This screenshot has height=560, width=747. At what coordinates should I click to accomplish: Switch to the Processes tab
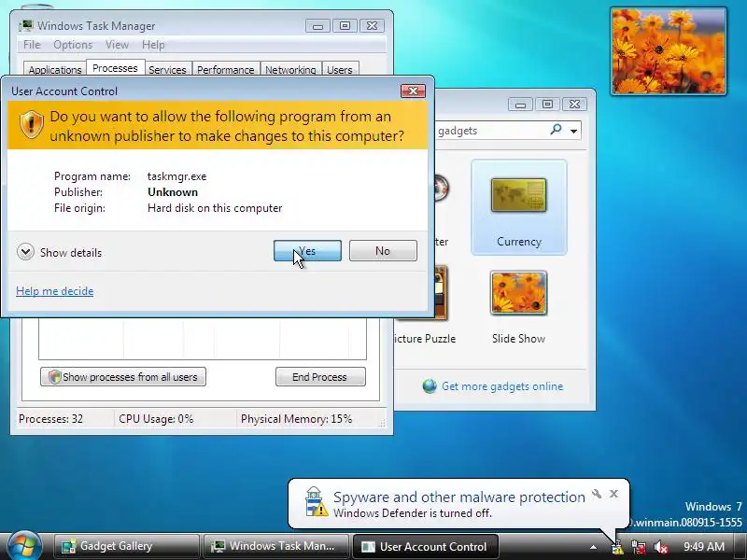tap(115, 68)
